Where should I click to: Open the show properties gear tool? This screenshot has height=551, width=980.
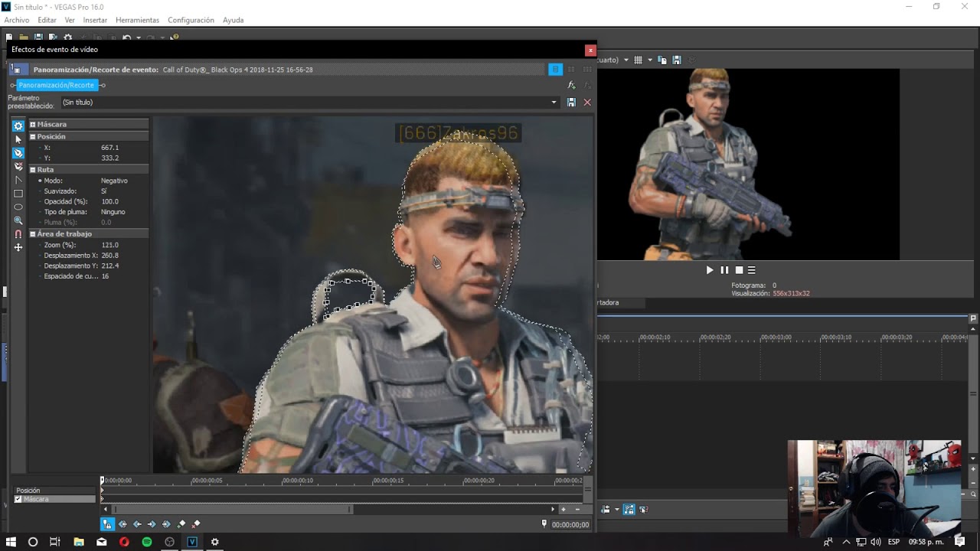pyautogui.click(x=18, y=126)
